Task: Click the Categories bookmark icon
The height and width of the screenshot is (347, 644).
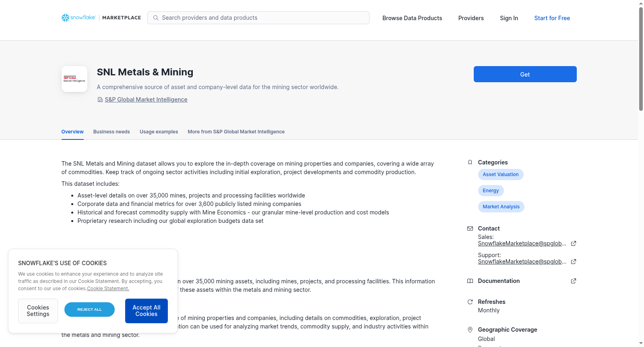Action: [x=470, y=162]
